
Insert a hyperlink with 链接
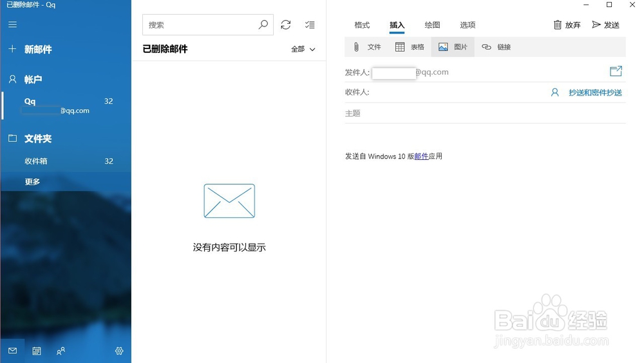coord(496,47)
